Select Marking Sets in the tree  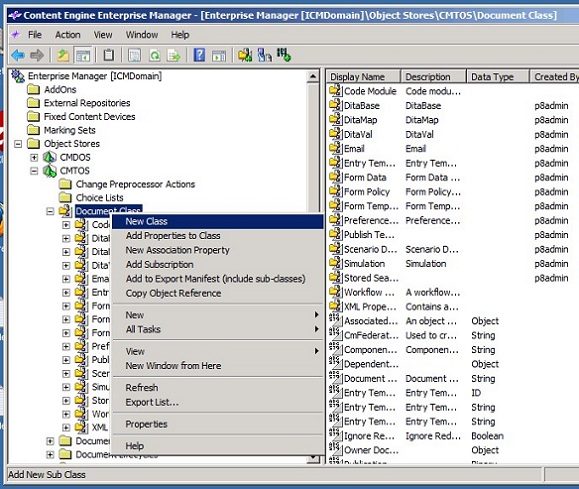pyautogui.click(x=70, y=130)
